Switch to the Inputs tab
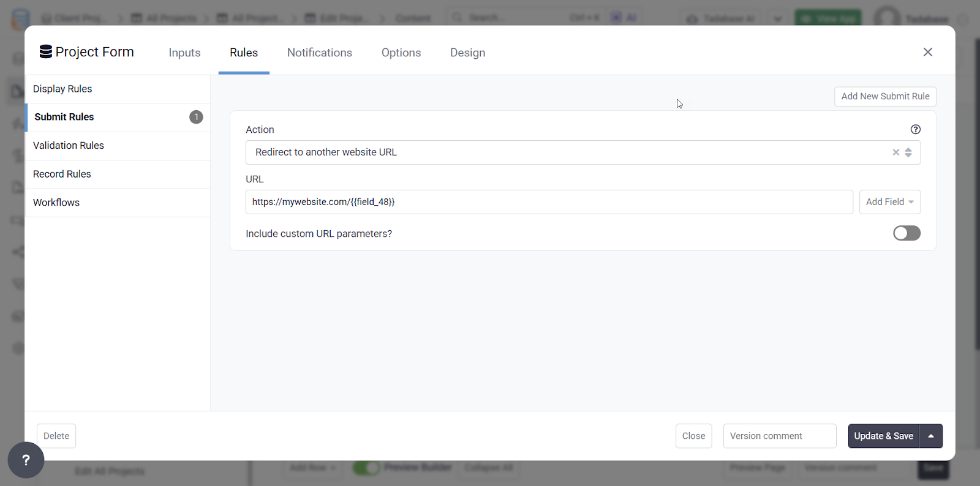Image resolution: width=980 pixels, height=486 pixels. 184,53
